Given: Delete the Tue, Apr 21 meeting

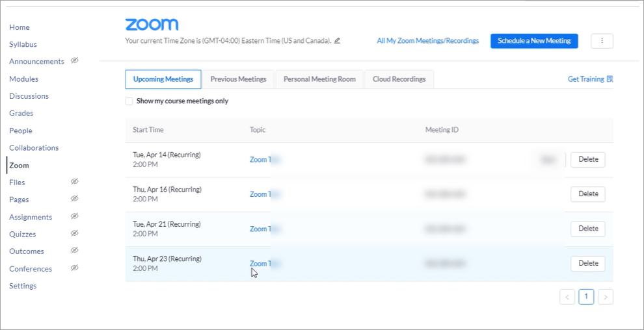Looking at the screenshot, I should 588,229.
